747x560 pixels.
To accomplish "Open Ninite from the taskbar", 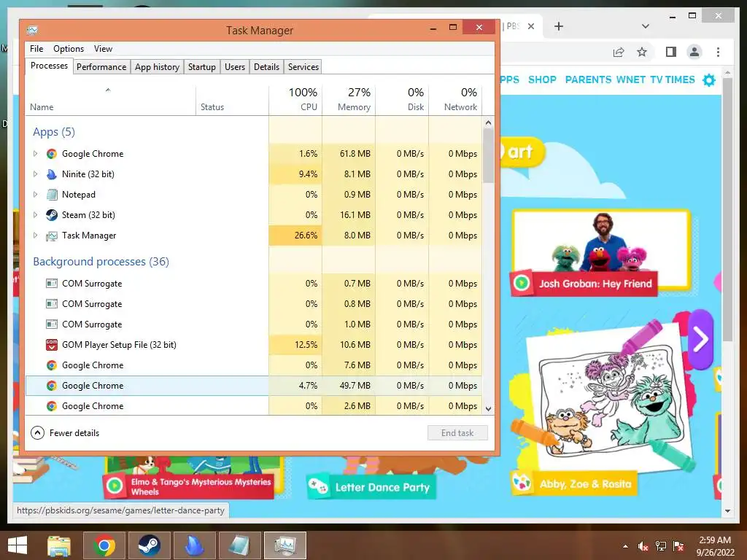I will click(x=194, y=545).
